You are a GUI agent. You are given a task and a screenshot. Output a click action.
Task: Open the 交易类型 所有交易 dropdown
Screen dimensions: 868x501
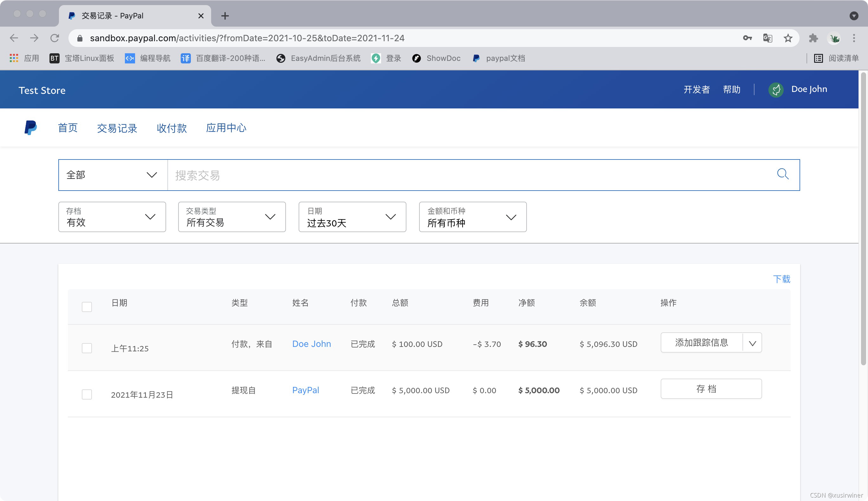pos(232,217)
